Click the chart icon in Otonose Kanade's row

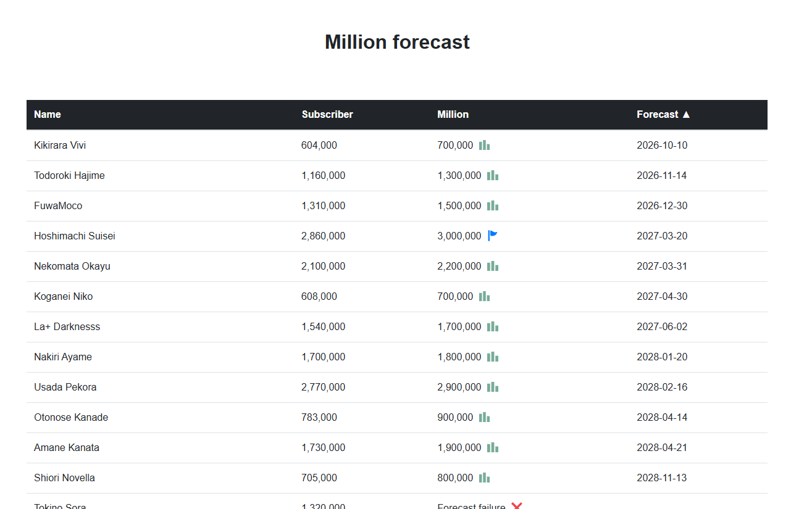click(485, 418)
